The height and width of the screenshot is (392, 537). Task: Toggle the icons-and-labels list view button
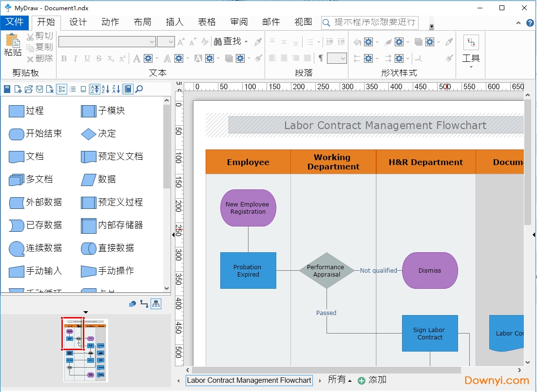point(62,89)
